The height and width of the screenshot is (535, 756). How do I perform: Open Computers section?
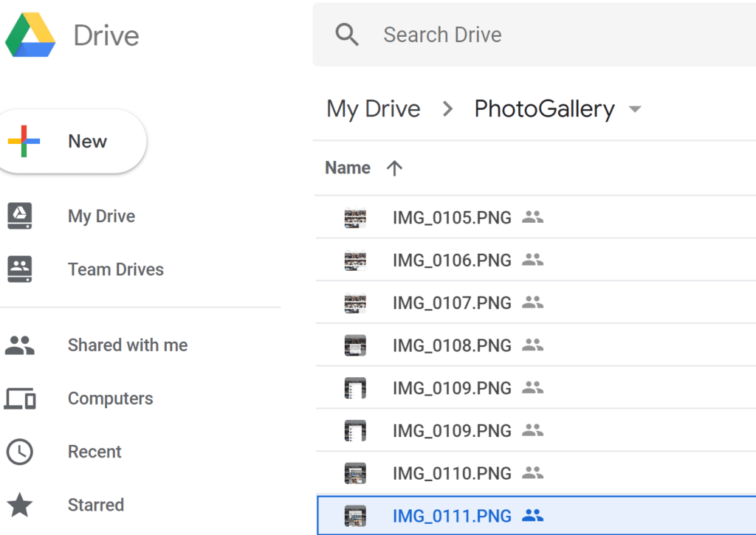[x=111, y=398]
